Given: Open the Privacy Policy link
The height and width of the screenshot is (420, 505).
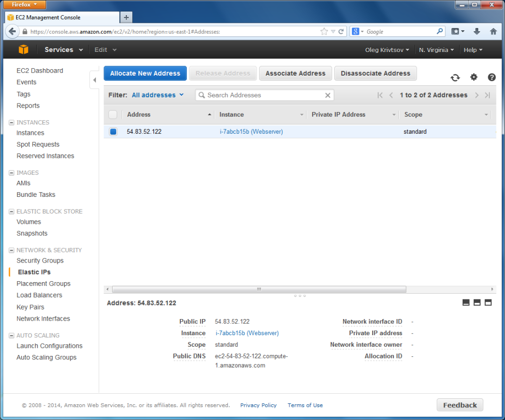Looking at the screenshot, I should [258, 405].
